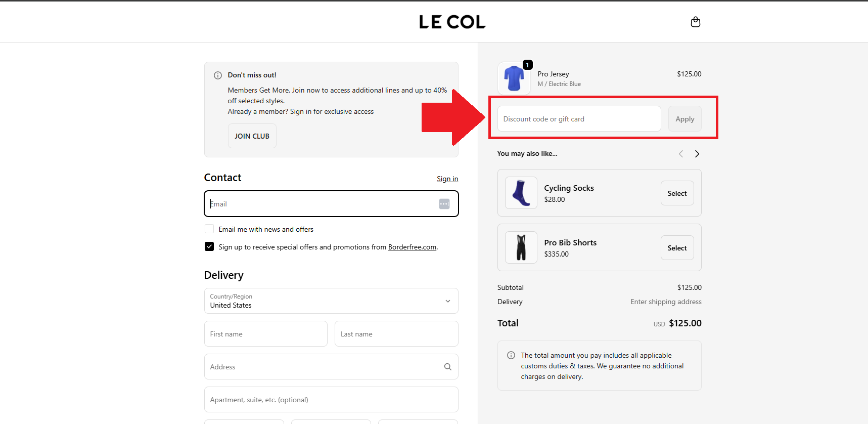868x424 pixels.
Task: Click the Cycling Socks $28.00 price
Action: [555, 199]
